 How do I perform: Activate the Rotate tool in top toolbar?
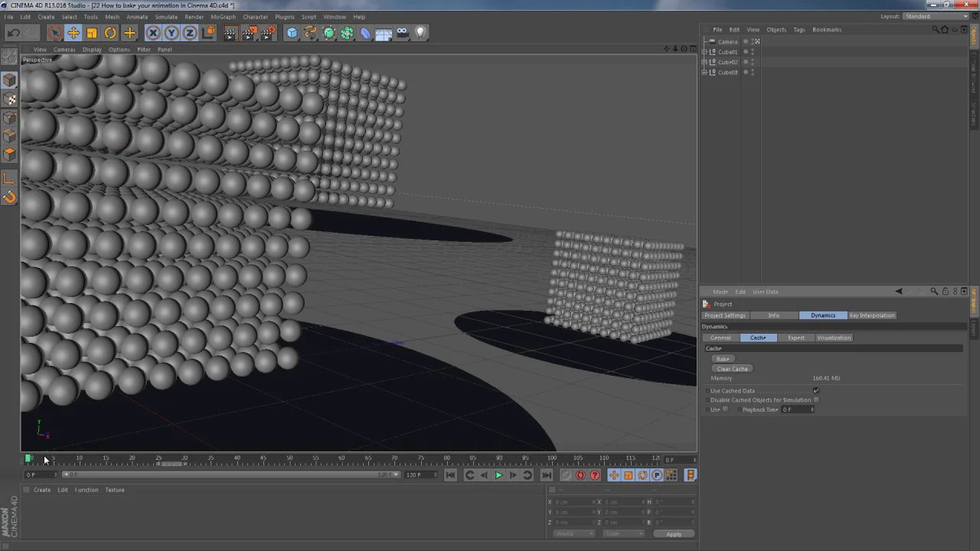pyautogui.click(x=110, y=32)
